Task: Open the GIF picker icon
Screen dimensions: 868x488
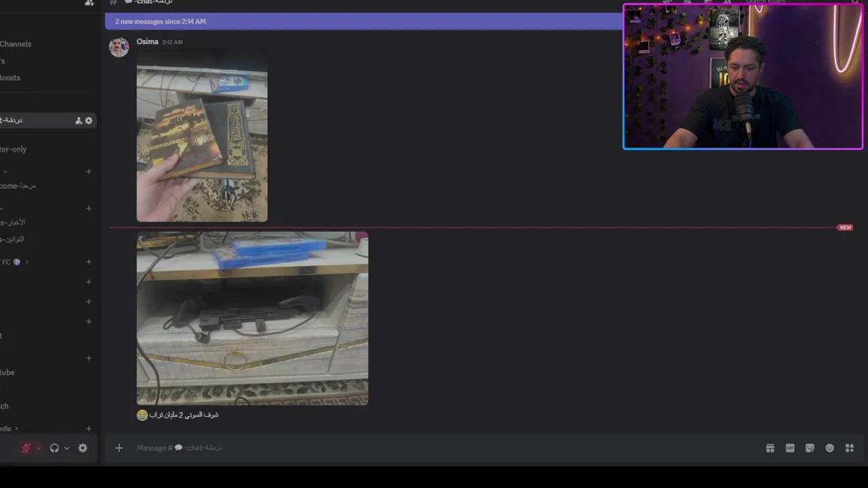Action: coord(790,448)
